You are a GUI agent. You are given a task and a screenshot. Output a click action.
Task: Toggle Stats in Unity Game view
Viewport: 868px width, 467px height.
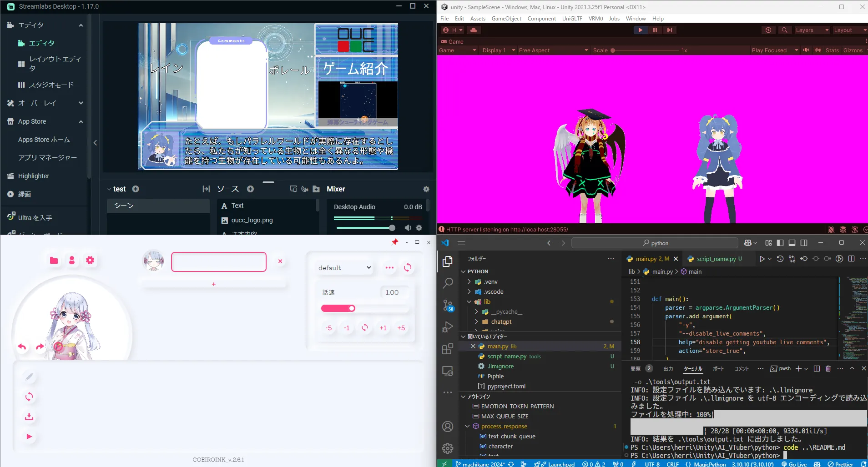[832, 50]
